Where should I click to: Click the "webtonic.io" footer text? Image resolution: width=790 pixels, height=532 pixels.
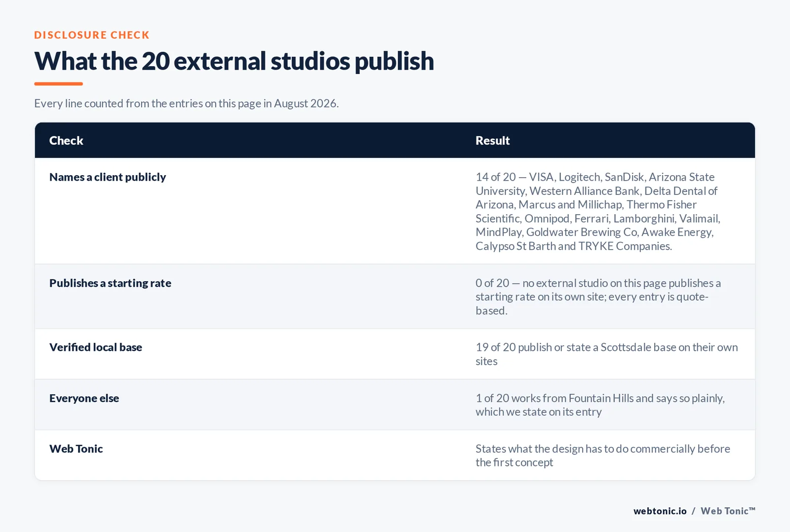pos(660,511)
